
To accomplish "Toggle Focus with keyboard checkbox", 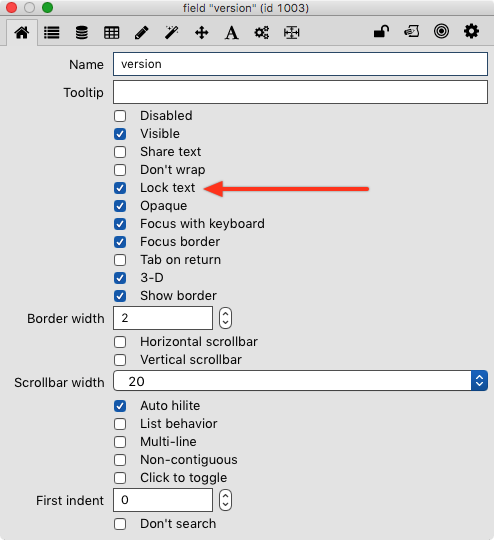I will [x=120, y=224].
